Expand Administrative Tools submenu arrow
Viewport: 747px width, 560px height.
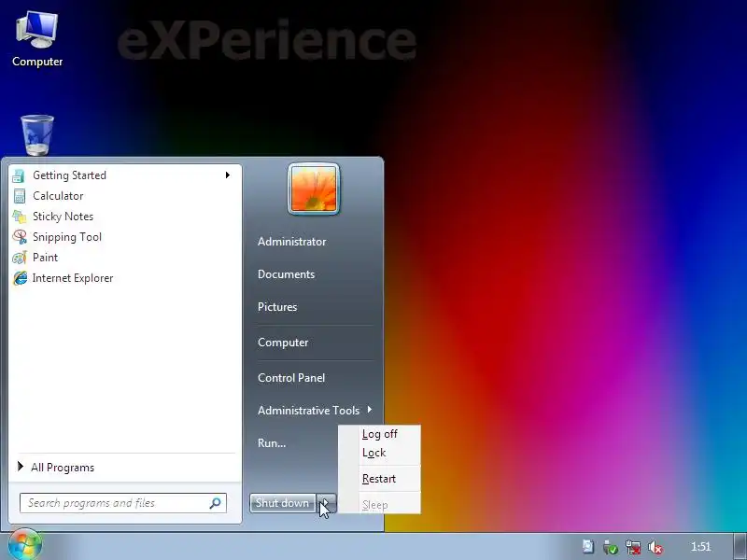click(x=369, y=410)
